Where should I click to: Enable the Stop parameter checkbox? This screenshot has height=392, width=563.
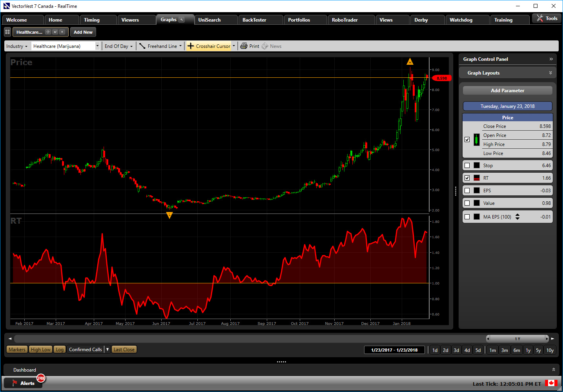467,166
